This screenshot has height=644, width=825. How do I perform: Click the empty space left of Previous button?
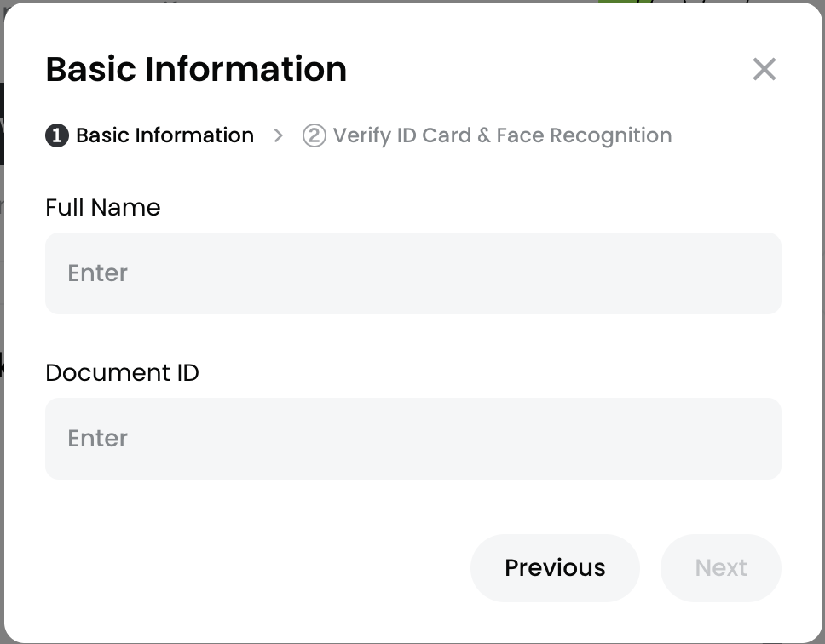[x=256, y=568]
